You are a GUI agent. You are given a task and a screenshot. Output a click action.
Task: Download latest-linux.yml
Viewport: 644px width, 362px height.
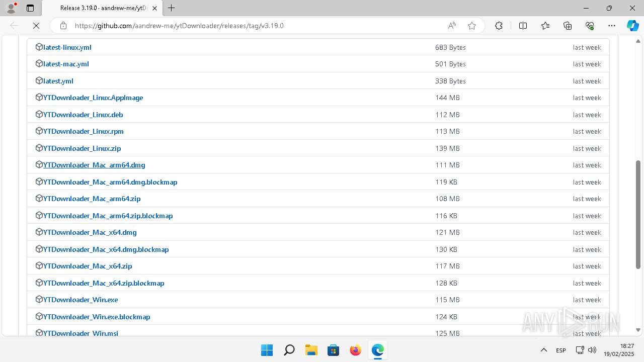tap(67, 47)
